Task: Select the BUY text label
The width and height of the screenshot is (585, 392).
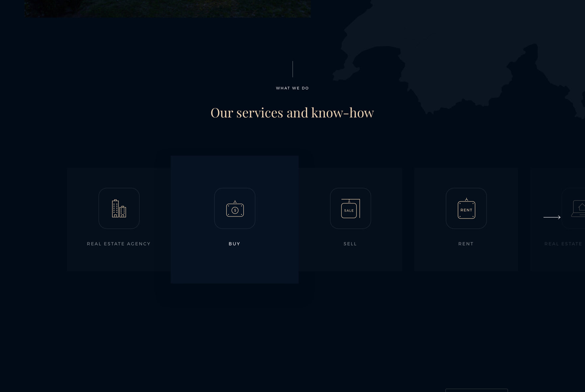Action: [234, 244]
